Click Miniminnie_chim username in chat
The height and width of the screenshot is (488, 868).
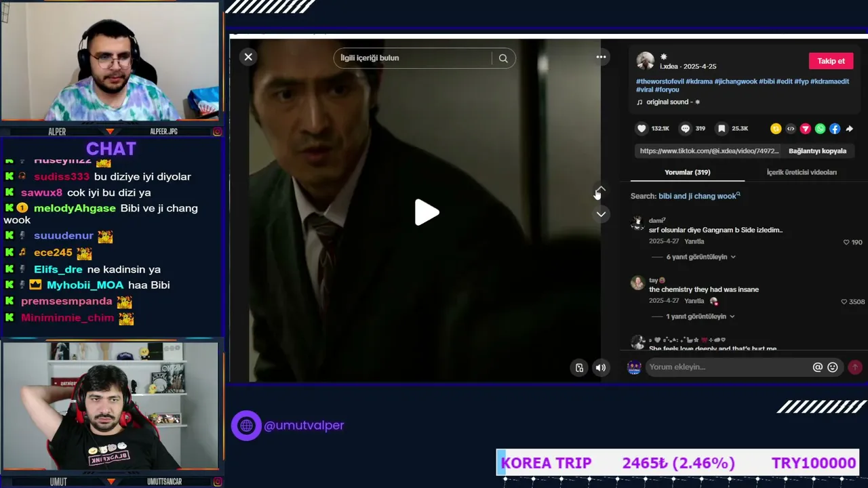tap(68, 318)
